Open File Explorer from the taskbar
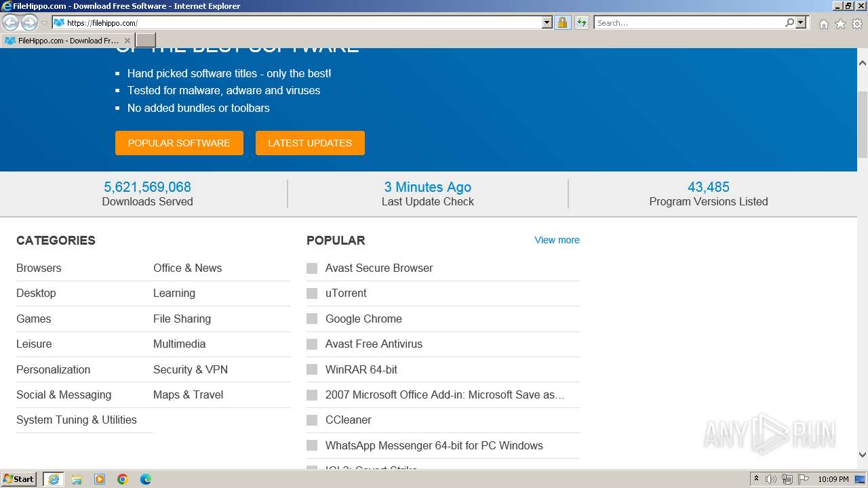 [77, 479]
